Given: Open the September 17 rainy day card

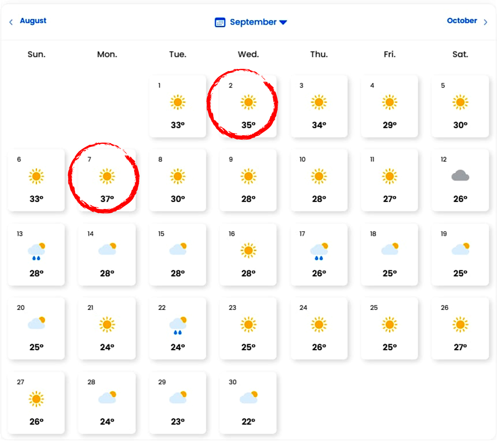Looking at the screenshot, I should pyautogui.click(x=319, y=255).
